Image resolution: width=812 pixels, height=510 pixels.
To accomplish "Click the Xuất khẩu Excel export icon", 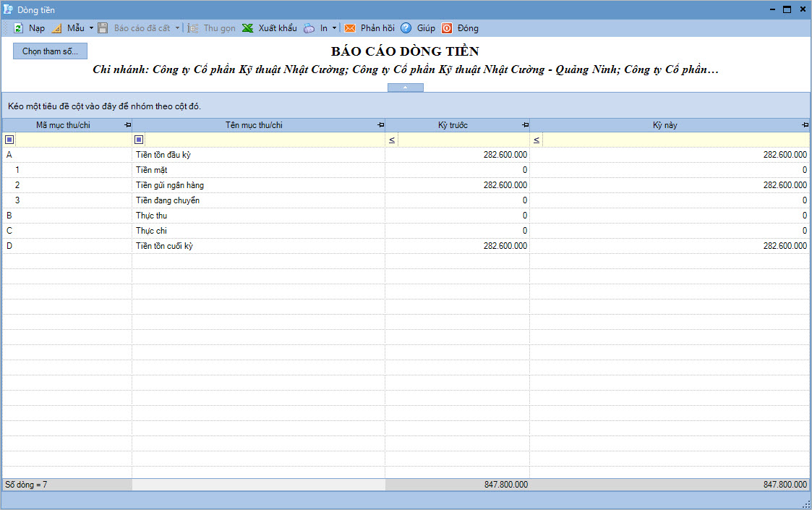I will click(x=248, y=28).
